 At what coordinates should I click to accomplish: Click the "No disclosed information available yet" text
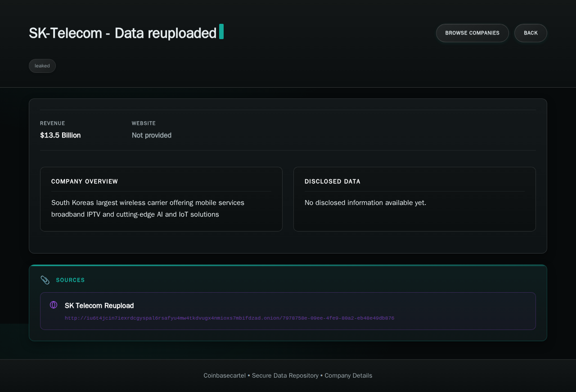click(365, 203)
